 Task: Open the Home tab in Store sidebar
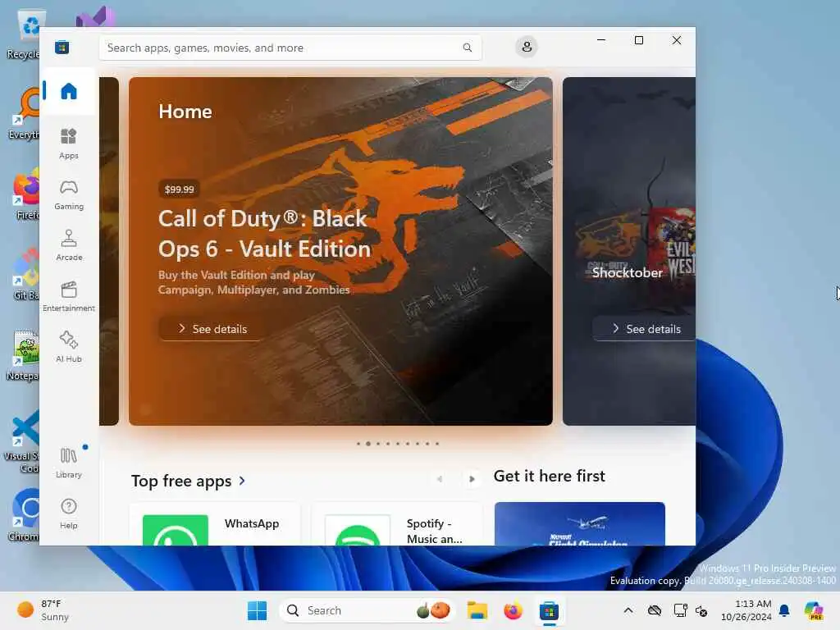(69, 91)
